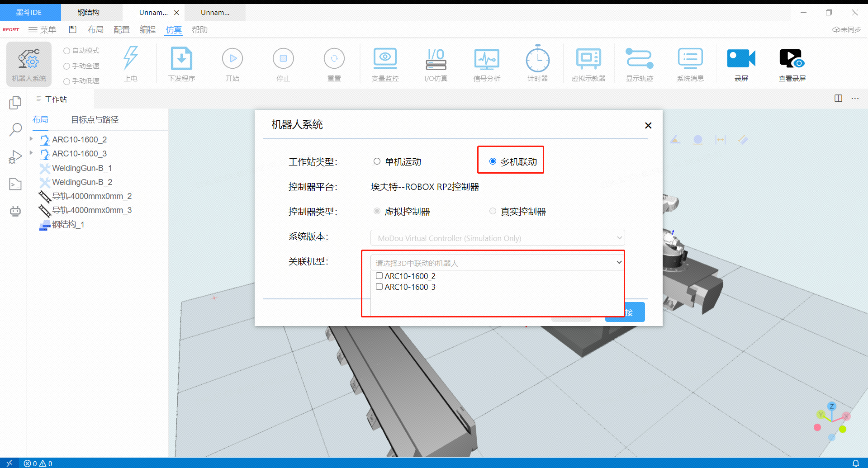This screenshot has width=868, height=468.
Task: Collapse the 关联机型 robot selection dropdown
Action: pos(619,263)
